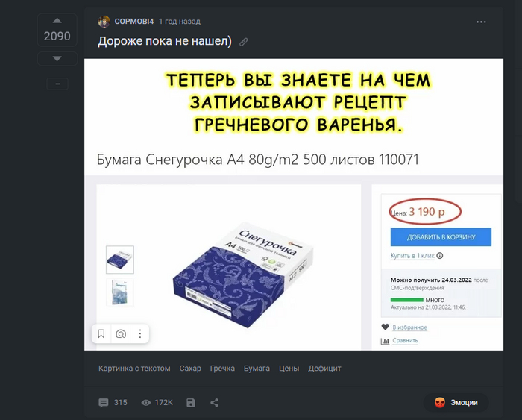Open the Дефицит tag
The width and height of the screenshot is (522, 420).
click(x=324, y=369)
